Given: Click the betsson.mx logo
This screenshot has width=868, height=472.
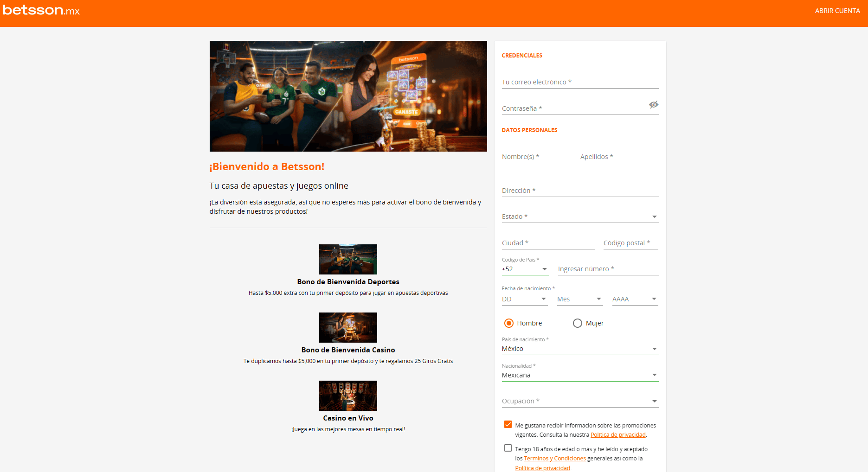Looking at the screenshot, I should [x=41, y=10].
